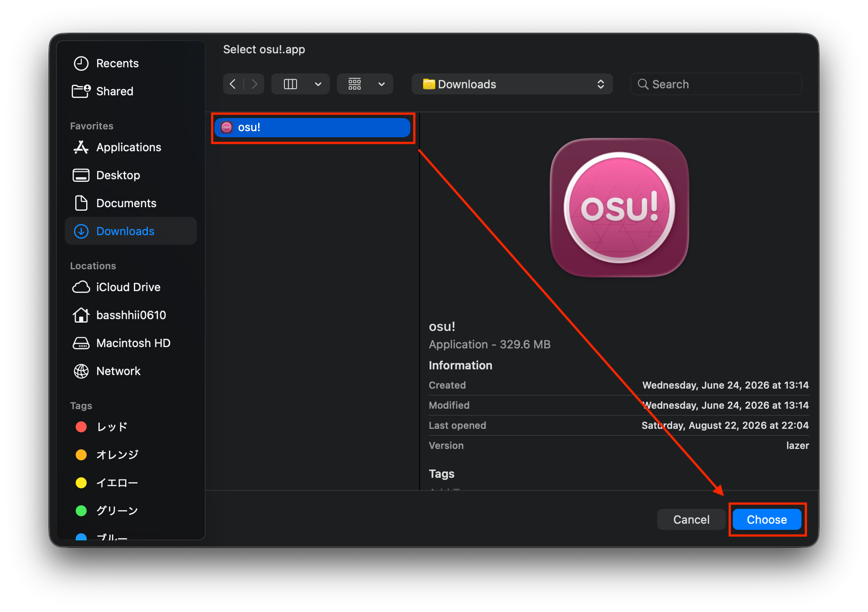Screen dimensions: 868x612
Task: Click the forward navigation arrow
Action: [x=254, y=84]
